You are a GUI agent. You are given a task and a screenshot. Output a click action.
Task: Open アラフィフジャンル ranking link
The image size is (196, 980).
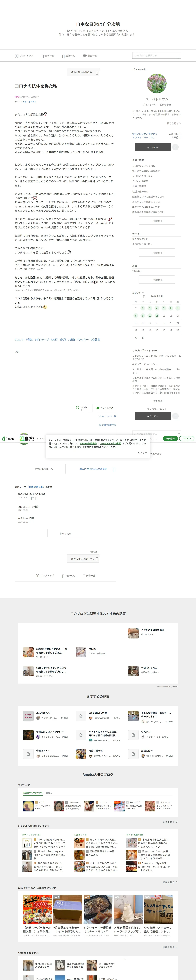click(x=143, y=137)
